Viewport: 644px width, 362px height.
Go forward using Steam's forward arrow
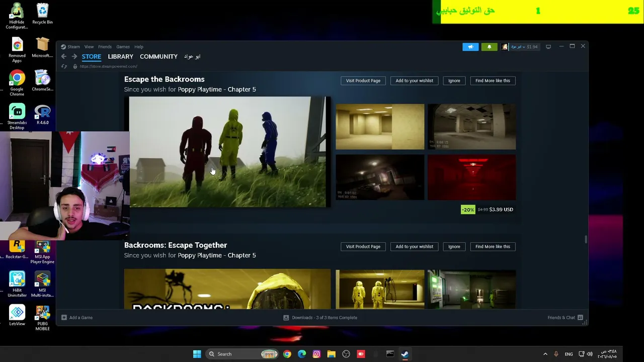[x=74, y=57]
